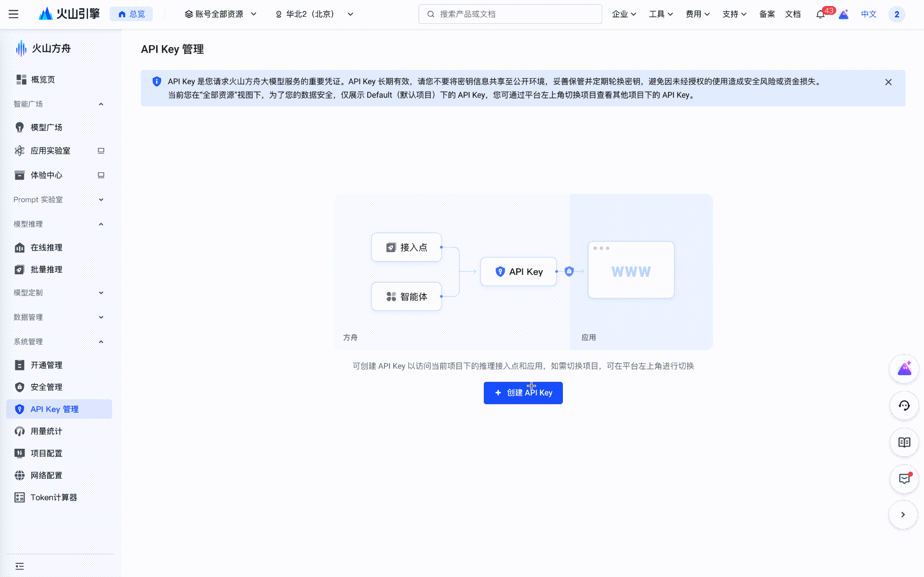Click the 创建 API Key button
The height and width of the screenshot is (577, 924).
tap(523, 393)
